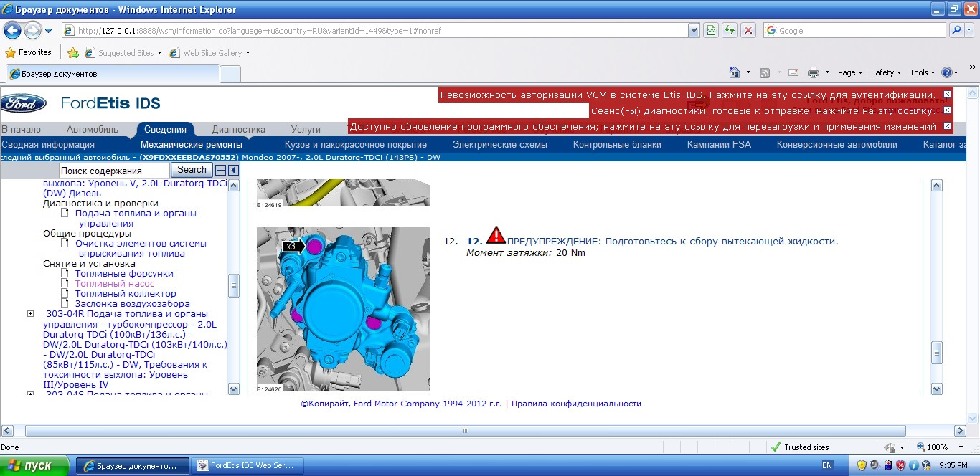
Task: Click the diagnostic sessions ready notification link
Action: tap(763, 111)
